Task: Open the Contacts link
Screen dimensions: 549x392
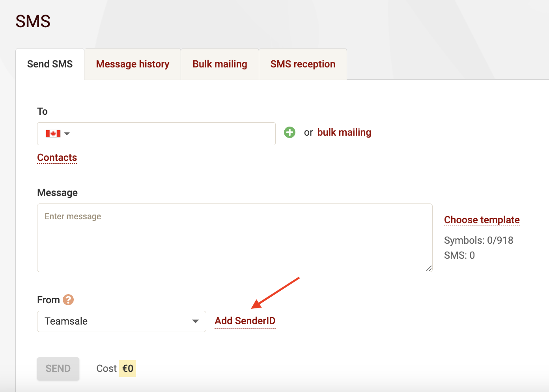Action: [57, 158]
